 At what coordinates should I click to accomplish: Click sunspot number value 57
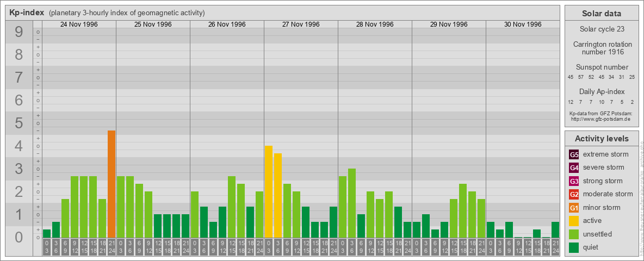coord(581,77)
